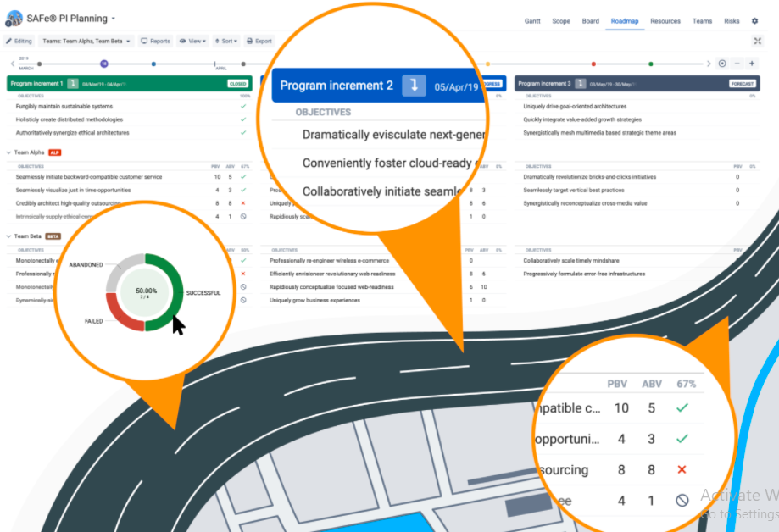Click checkmark for Holisticly create distributed methodologies
The width and height of the screenshot is (779, 532).
point(243,119)
